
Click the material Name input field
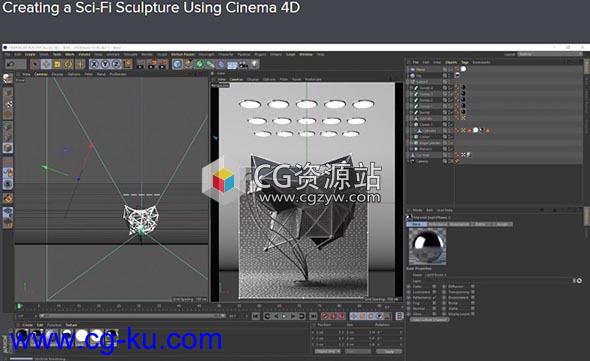498,275
